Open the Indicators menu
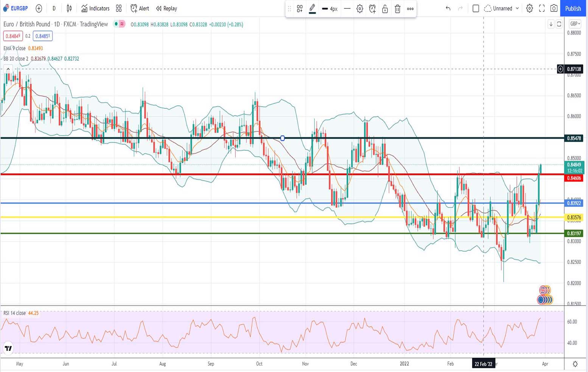Viewport: 588px width, 372px height. 95,8
